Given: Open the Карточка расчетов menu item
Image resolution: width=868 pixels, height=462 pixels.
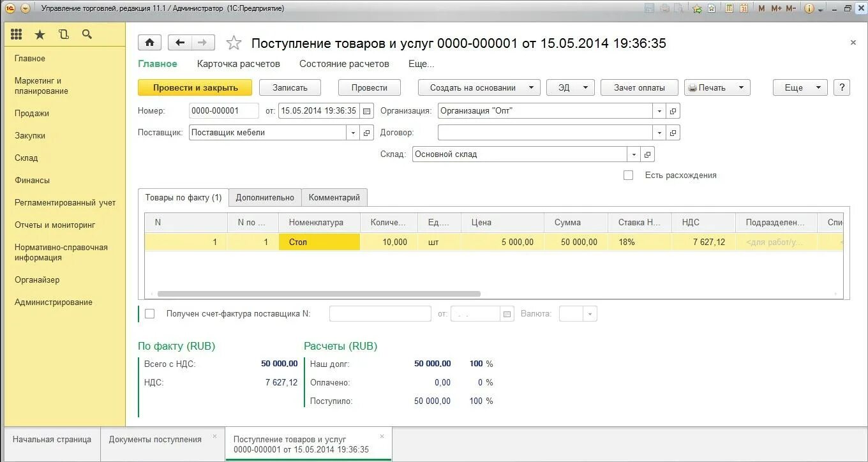Looking at the screenshot, I should click(239, 63).
